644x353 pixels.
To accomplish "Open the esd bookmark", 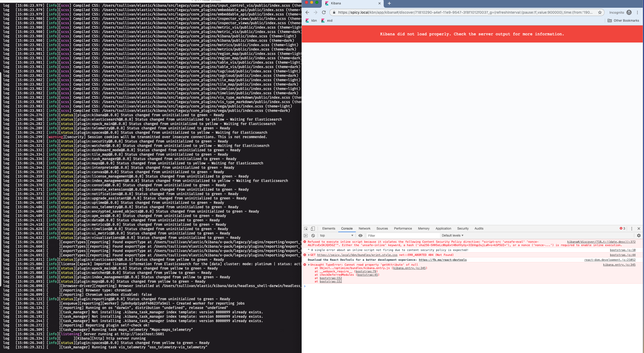I will coord(327,21).
